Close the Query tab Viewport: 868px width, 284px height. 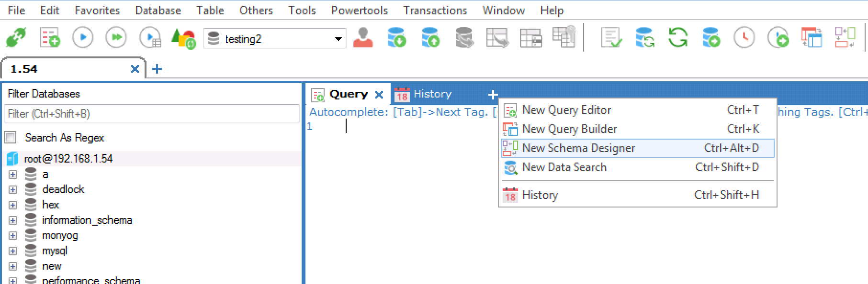click(x=379, y=95)
